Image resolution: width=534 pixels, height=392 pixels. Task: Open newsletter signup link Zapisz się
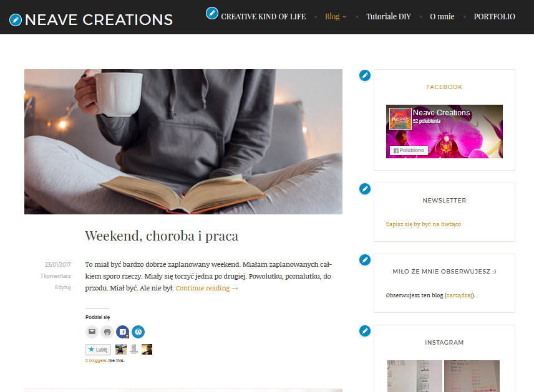coord(424,224)
